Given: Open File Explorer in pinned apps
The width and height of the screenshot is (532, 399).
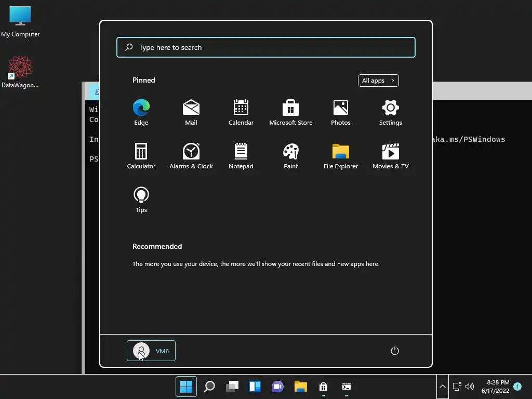Looking at the screenshot, I should click(x=341, y=156).
